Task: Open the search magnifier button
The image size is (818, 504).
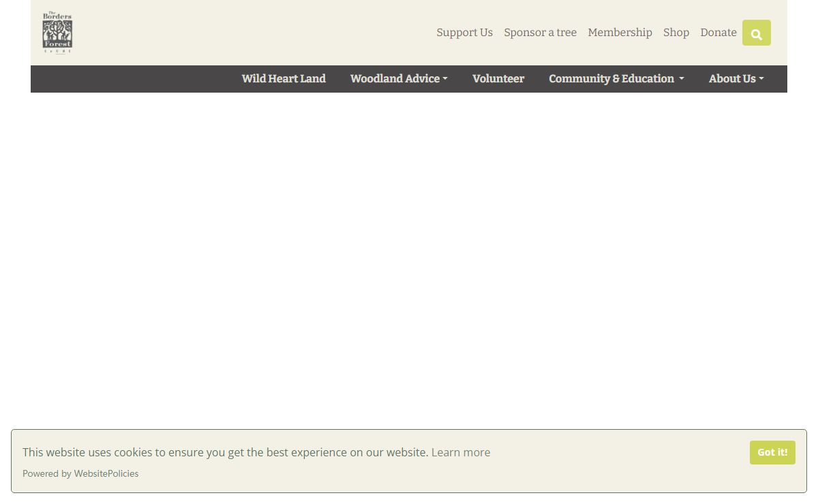Action: tap(757, 33)
